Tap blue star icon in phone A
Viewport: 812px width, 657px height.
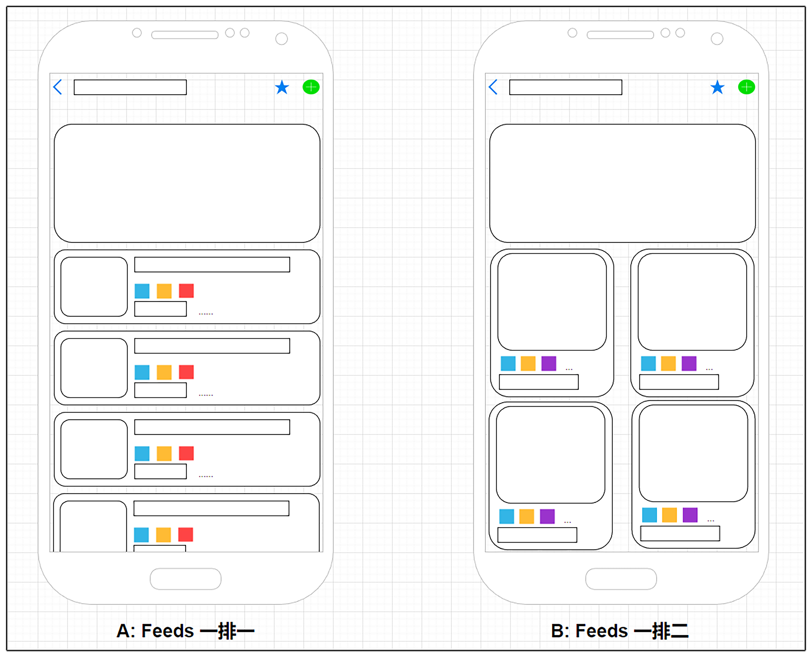(282, 87)
